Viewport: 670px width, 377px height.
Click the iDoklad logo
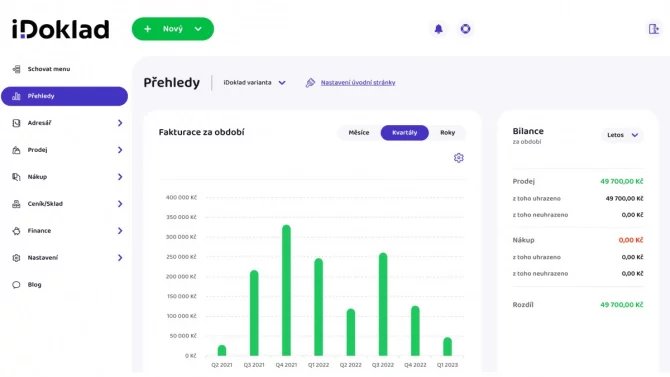pos(61,29)
